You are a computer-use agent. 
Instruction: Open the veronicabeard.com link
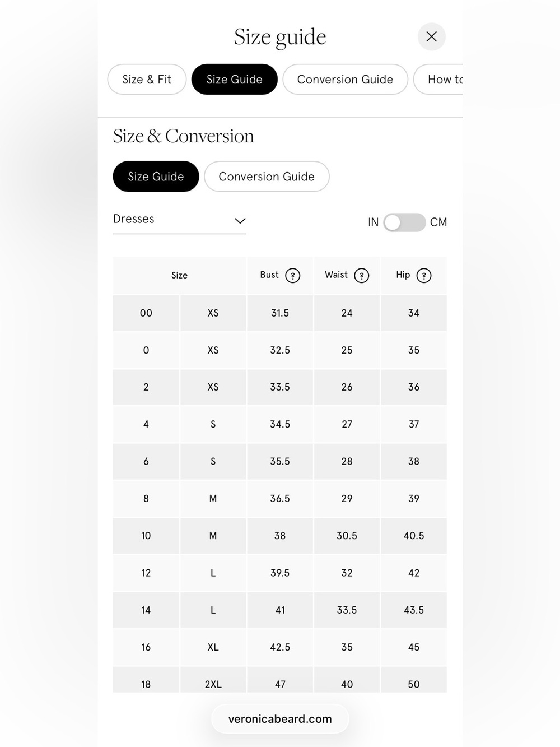(280, 719)
